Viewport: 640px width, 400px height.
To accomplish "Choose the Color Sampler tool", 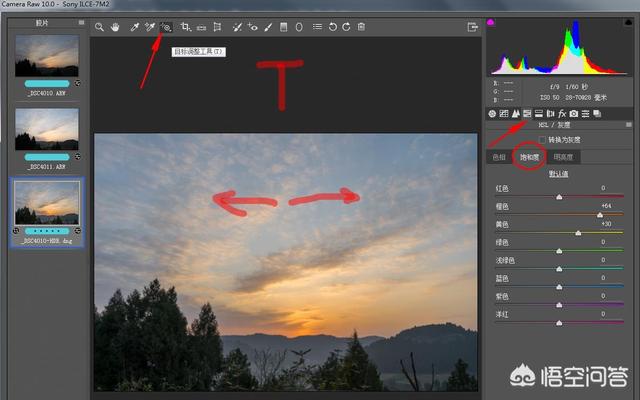I will [150, 27].
